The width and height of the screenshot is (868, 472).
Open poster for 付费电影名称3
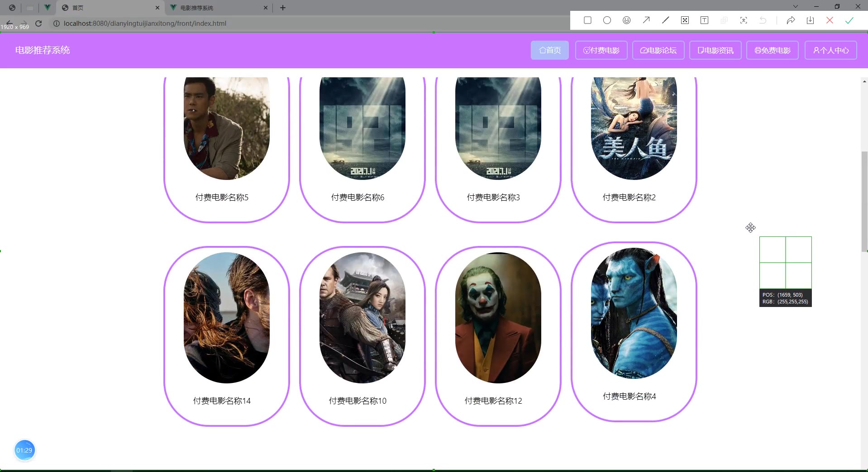tap(498, 128)
